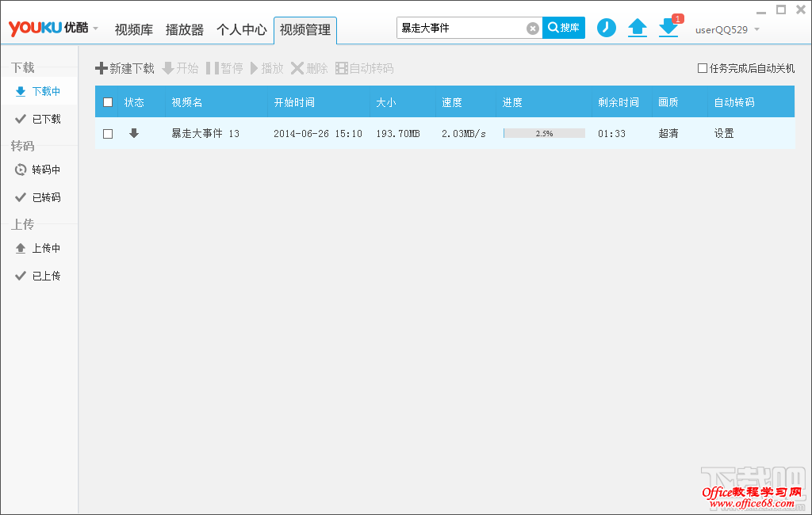The height and width of the screenshot is (515, 812).
Task: Switch to the 个人中心 tab
Action: click(241, 30)
